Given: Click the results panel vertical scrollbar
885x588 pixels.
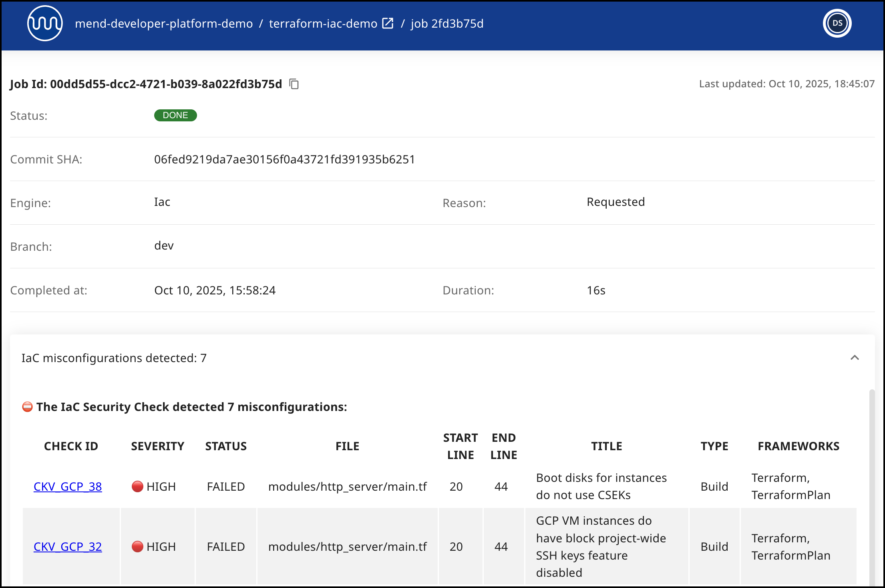Looking at the screenshot, I should 872,487.
